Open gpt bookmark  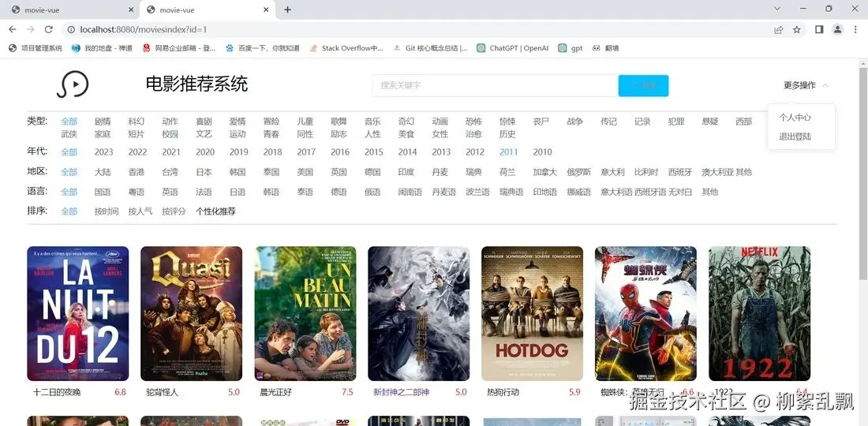click(571, 48)
